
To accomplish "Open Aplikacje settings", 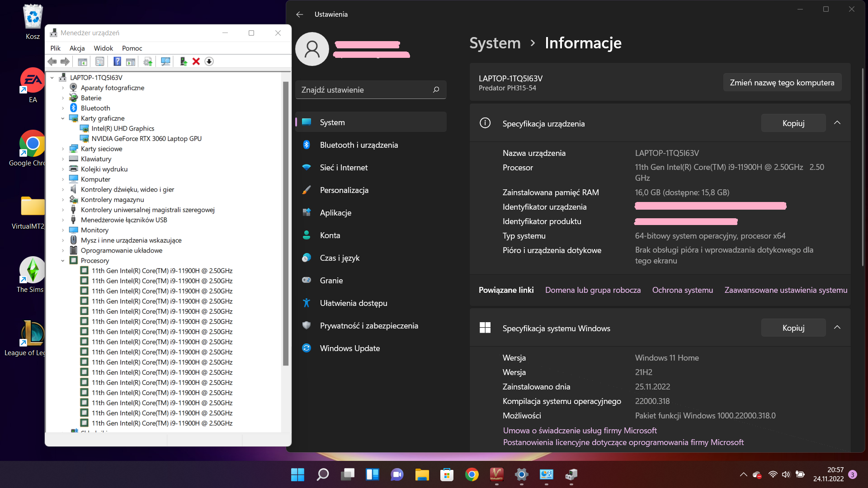I will tap(371, 213).
